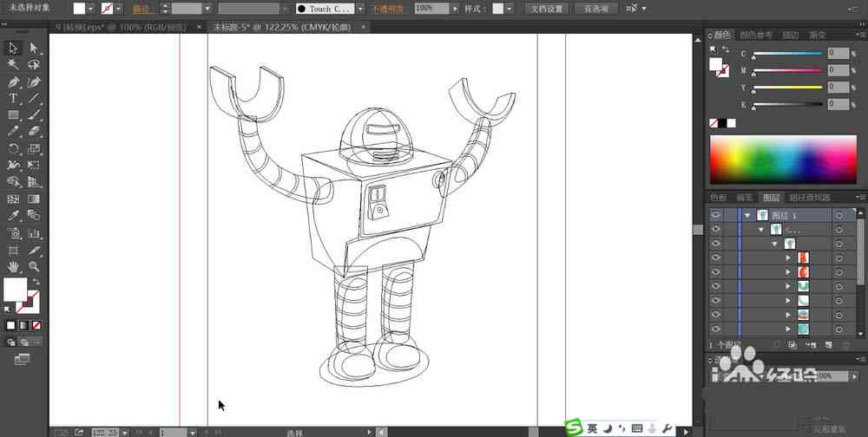Select the Rectangle tool

click(x=13, y=115)
